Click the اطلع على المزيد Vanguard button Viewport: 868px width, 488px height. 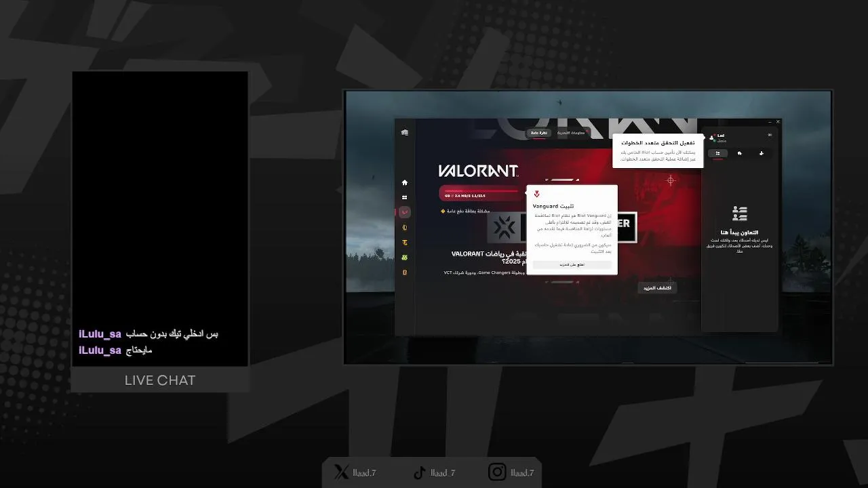click(x=572, y=265)
